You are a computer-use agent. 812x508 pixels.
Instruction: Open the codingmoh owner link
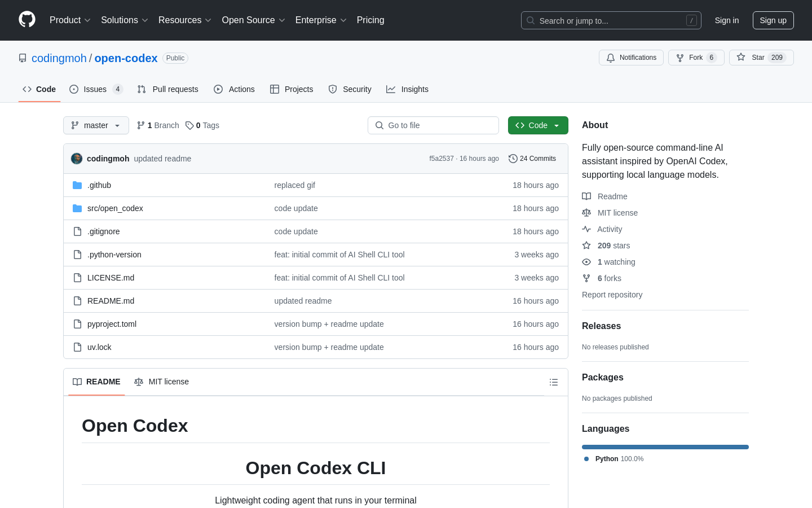click(59, 58)
